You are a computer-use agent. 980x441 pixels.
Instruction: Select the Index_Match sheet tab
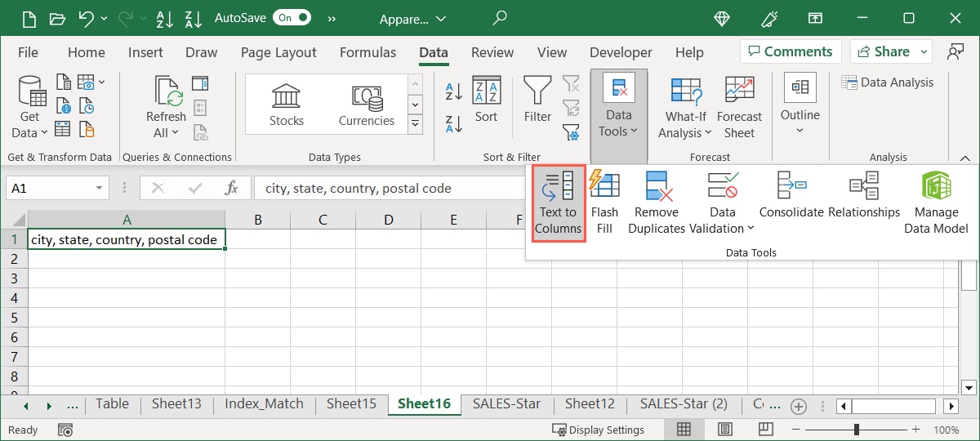pos(264,403)
